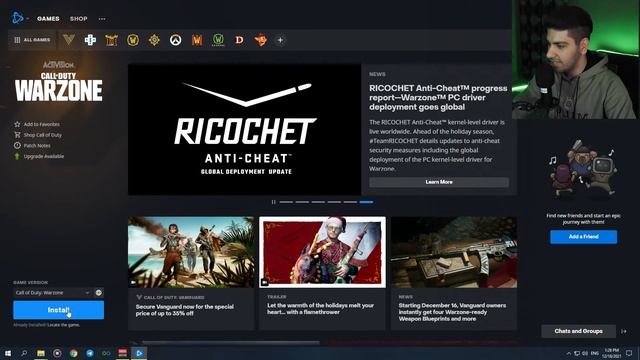Open the RICOCHET Anti-Cheat banner image
640x360 pixels.
click(x=244, y=129)
